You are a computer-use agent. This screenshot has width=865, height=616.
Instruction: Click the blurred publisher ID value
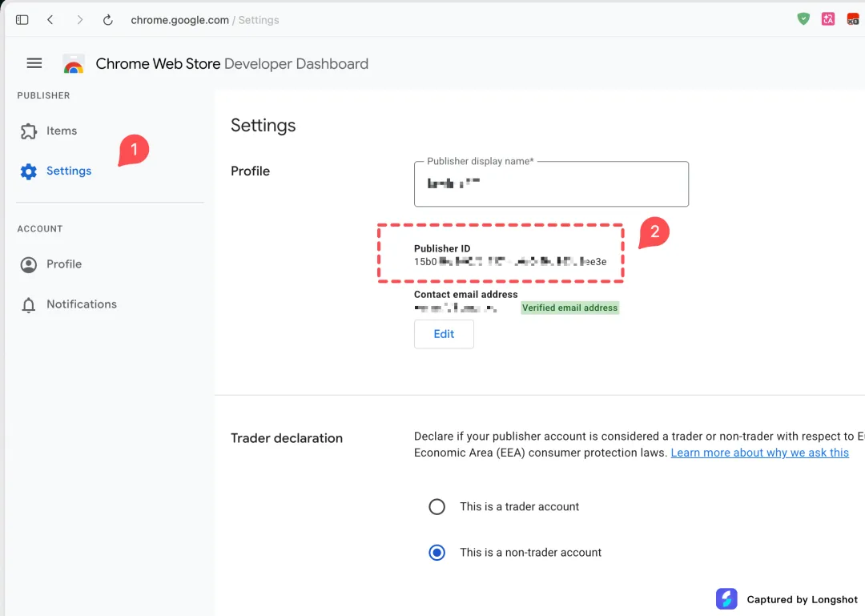click(510, 262)
